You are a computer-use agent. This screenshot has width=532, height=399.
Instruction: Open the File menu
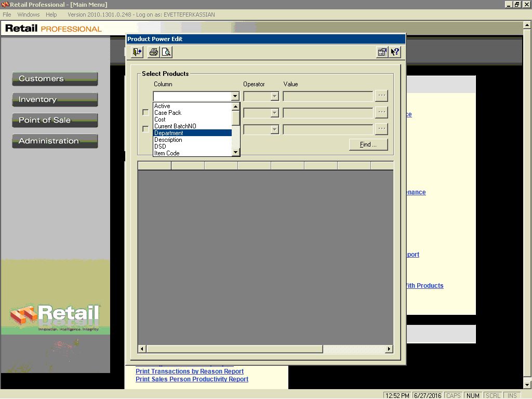pyautogui.click(x=7, y=15)
